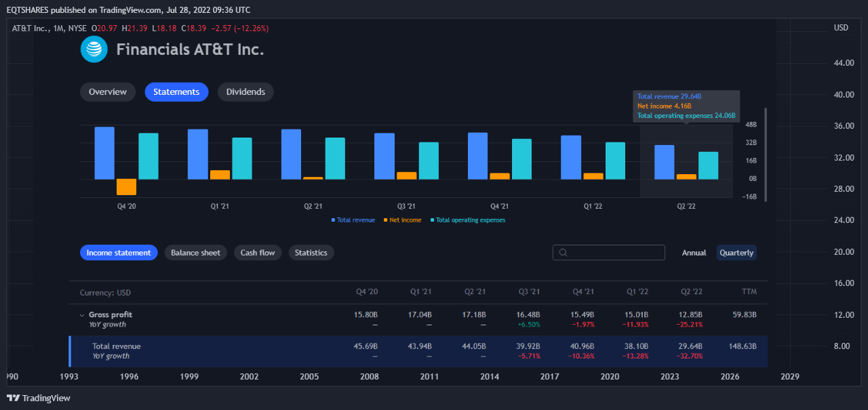868x410 pixels.
Task: Open the Balance sheet tab
Action: click(195, 253)
